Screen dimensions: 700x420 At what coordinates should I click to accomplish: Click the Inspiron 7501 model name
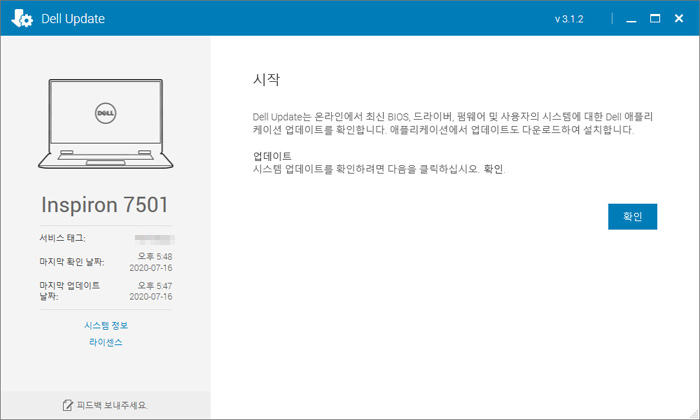[x=105, y=205]
